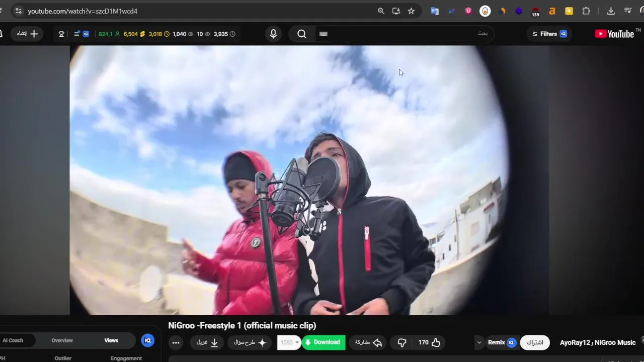
Task: Click the purple diamond extension icon
Action: [519, 11]
